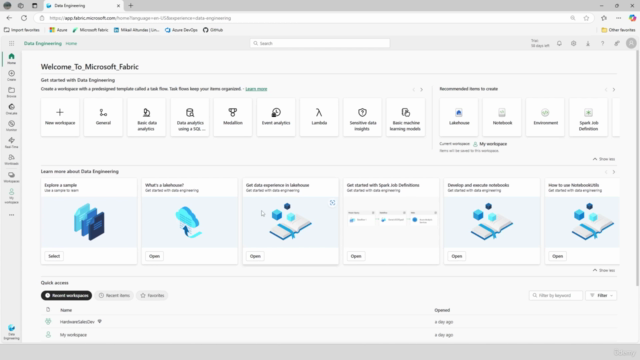640x360 pixels.
Task: Open the GitHub bookmark in favorites bar
Action: (x=213, y=30)
